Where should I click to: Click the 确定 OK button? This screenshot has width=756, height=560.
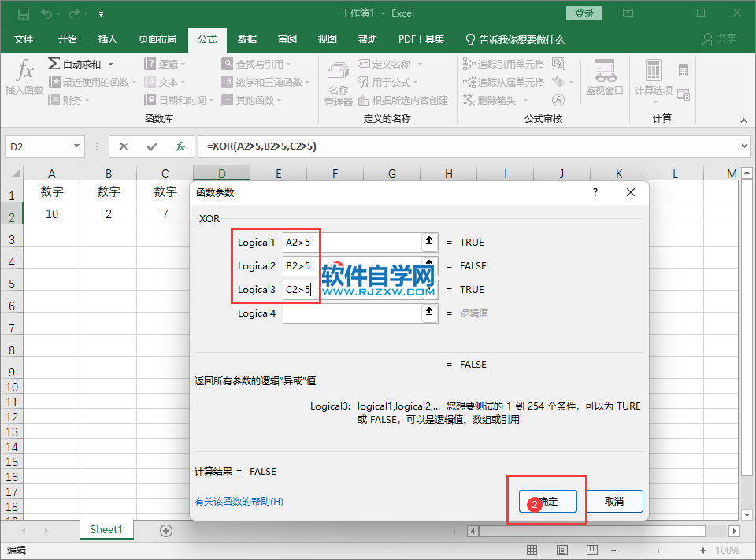548,502
